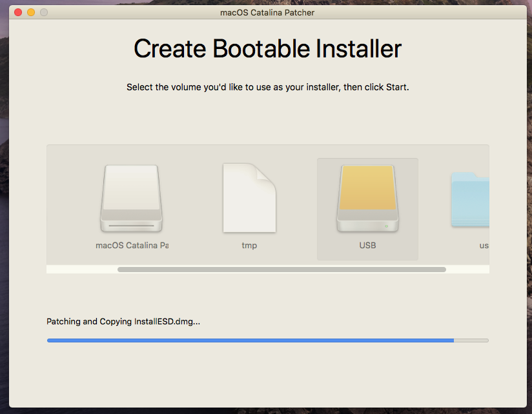Select the tmp file icon
The image size is (532, 414).
pos(249,198)
